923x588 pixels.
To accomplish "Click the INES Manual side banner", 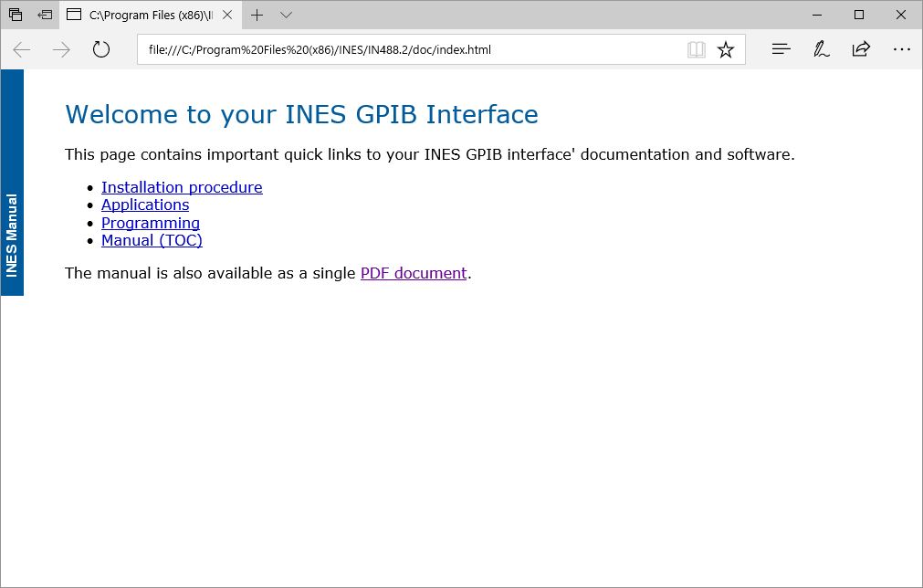I will coord(12,183).
